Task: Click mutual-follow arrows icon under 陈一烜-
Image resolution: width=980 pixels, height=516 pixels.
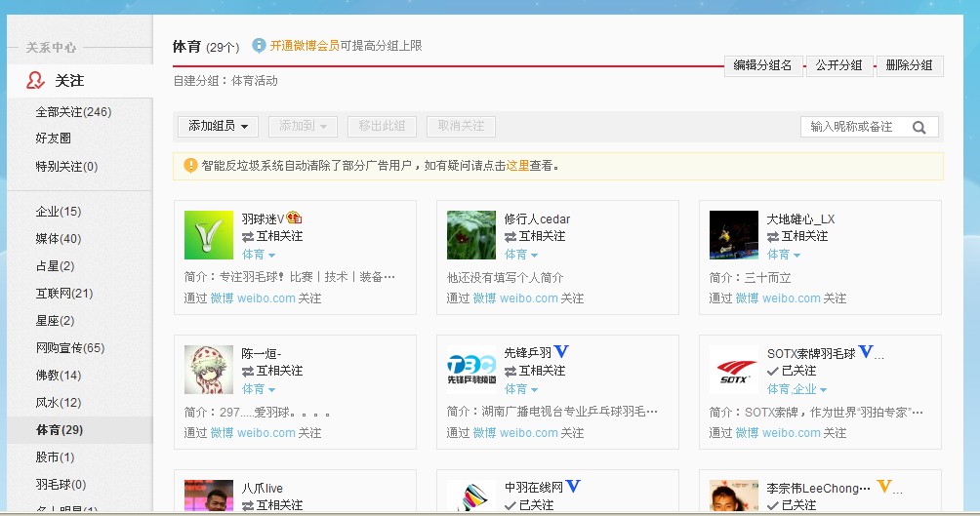Action: click(248, 371)
